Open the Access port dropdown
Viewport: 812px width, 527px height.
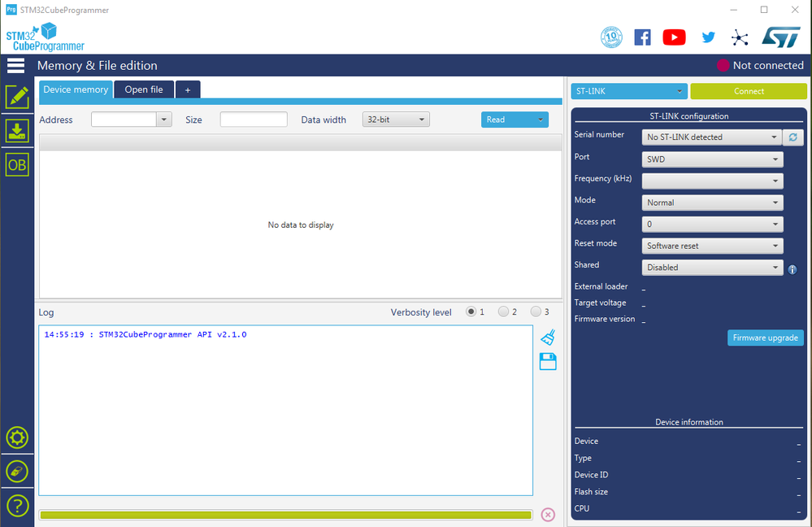click(712, 224)
